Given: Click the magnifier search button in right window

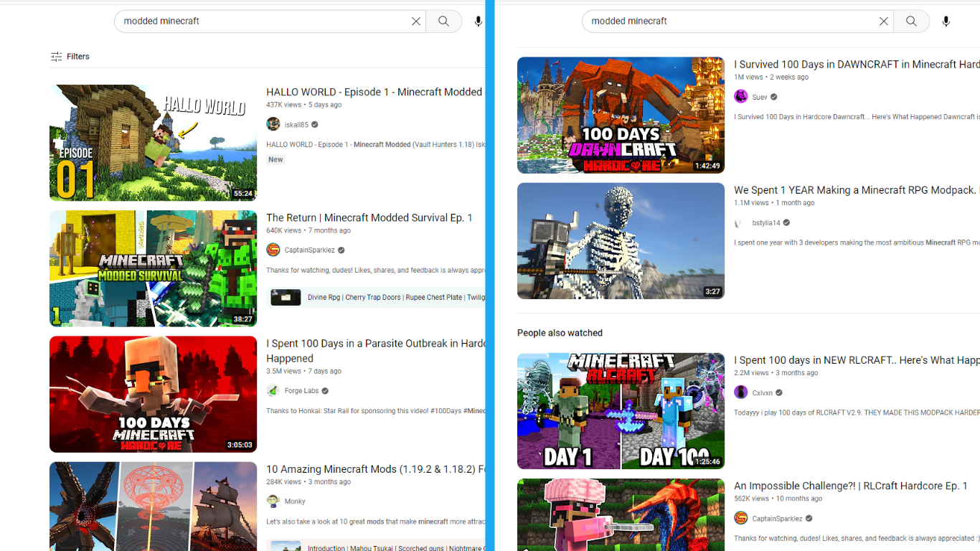Looking at the screenshot, I should [912, 22].
